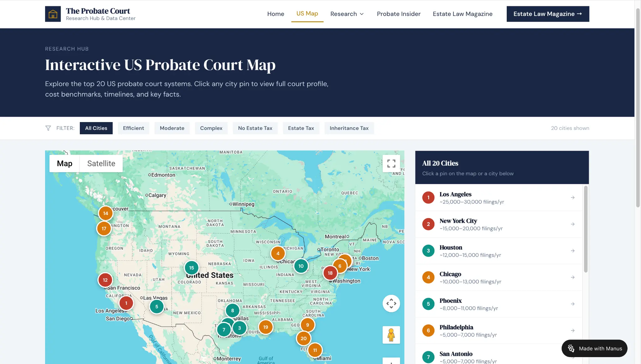641x364 pixels.
Task: Open the Chicago city entry arrow
Action: (572, 277)
